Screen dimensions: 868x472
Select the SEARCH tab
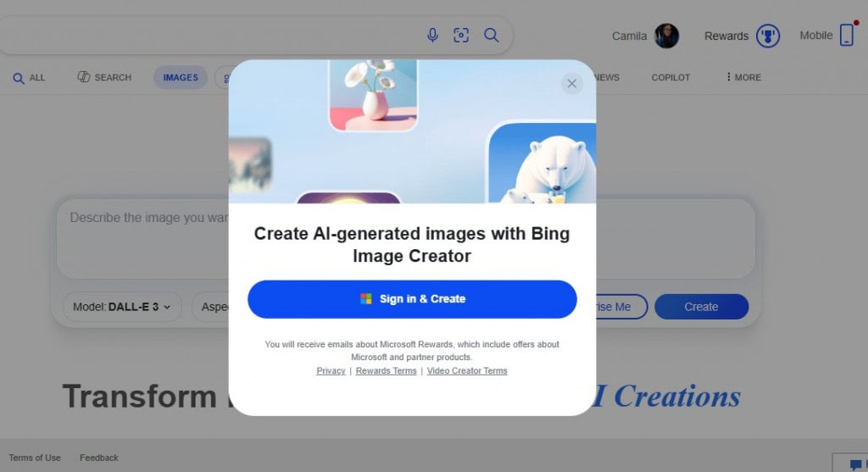click(x=104, y=77)
